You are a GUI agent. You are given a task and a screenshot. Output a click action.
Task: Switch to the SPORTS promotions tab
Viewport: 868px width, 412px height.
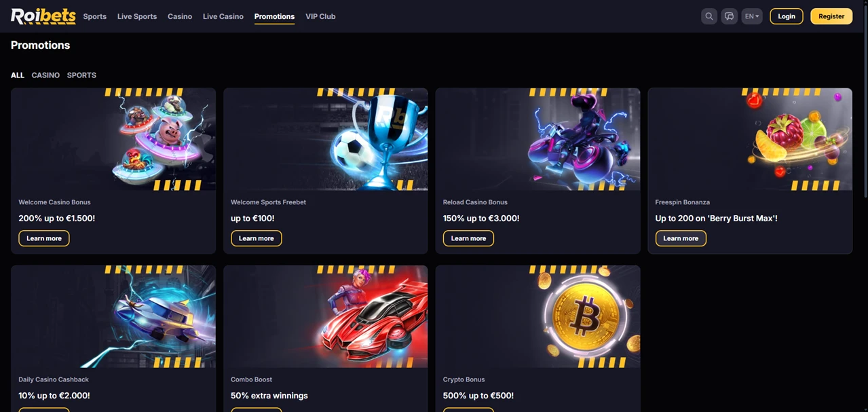pyautogui.click(x=81, y=75)
